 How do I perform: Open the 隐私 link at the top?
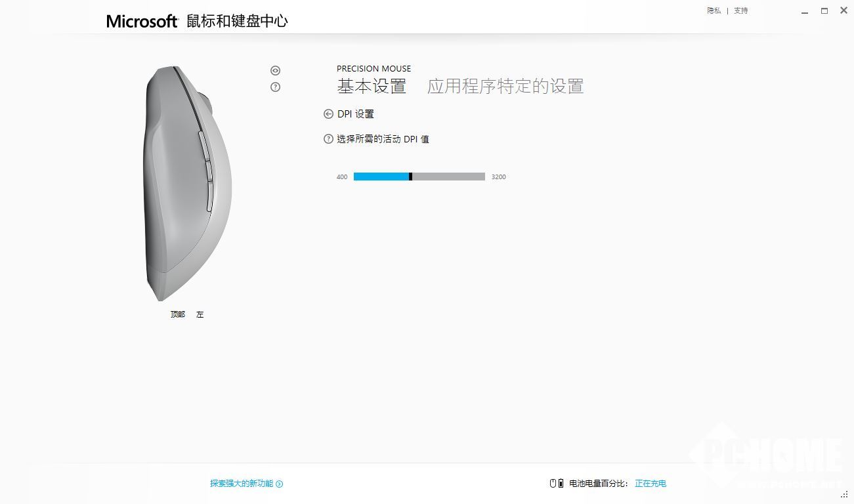[714, 10]
